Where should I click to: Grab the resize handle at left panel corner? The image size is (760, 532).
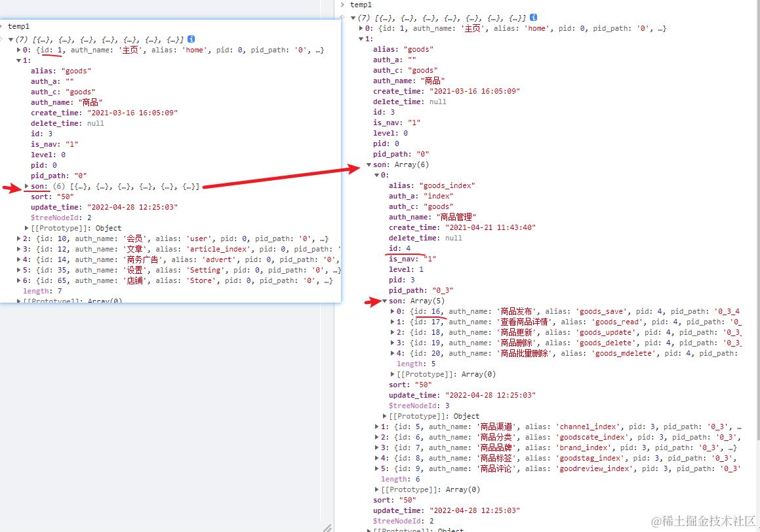click(x=328, y=527)
